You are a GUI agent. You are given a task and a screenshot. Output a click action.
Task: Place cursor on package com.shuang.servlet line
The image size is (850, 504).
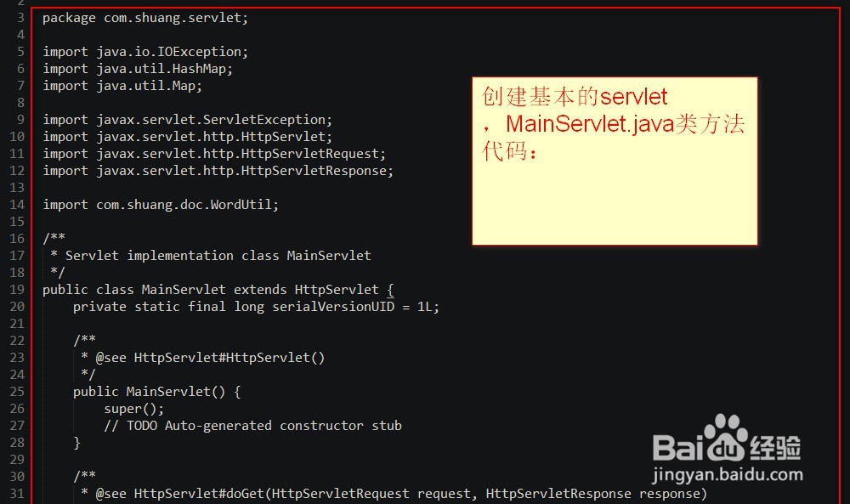(145, 18)
